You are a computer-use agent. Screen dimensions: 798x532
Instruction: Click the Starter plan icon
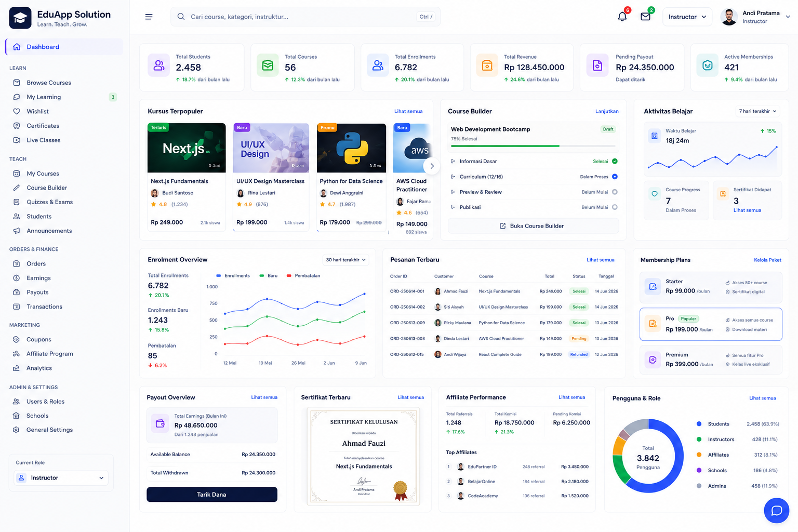[x=653, y=286]
